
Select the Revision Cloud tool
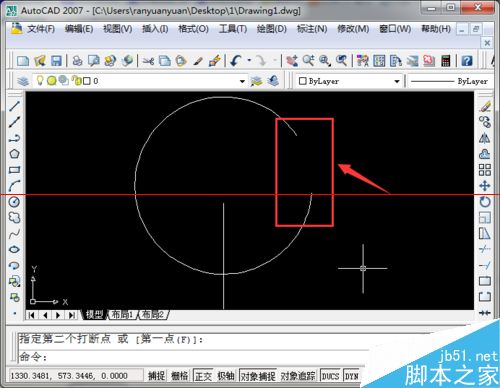14,218
